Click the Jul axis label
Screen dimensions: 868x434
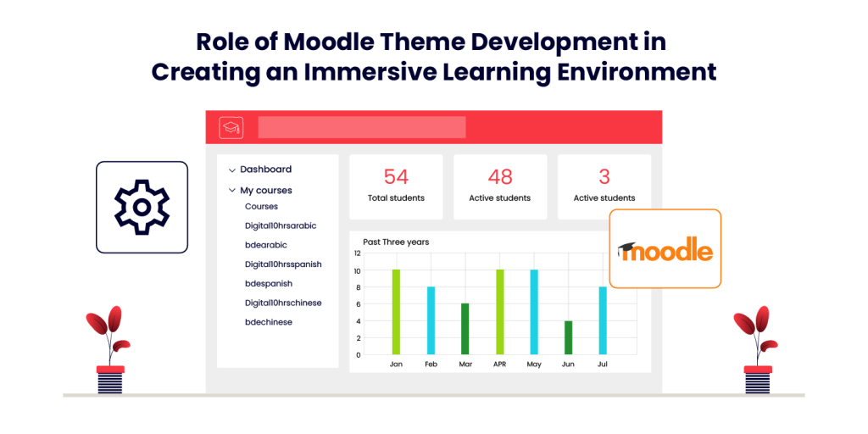pos(603,364)
